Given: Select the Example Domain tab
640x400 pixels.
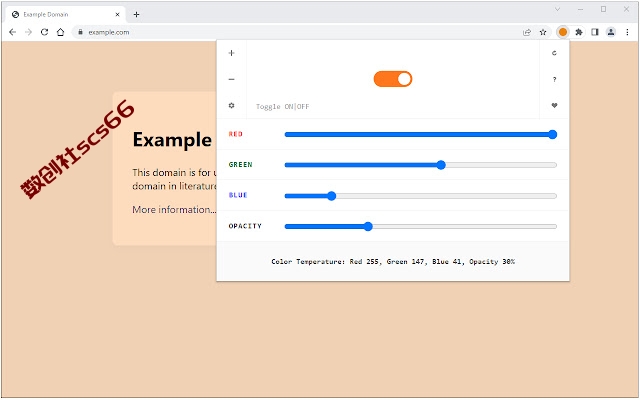Looking at the screenshot, I should click(x=65, y=14).
